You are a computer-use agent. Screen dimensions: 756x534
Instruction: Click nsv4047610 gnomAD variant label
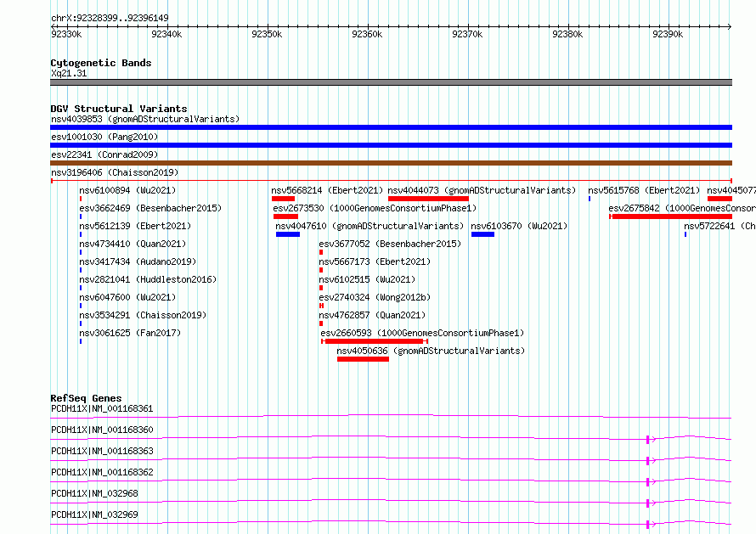tap(370, 226)
